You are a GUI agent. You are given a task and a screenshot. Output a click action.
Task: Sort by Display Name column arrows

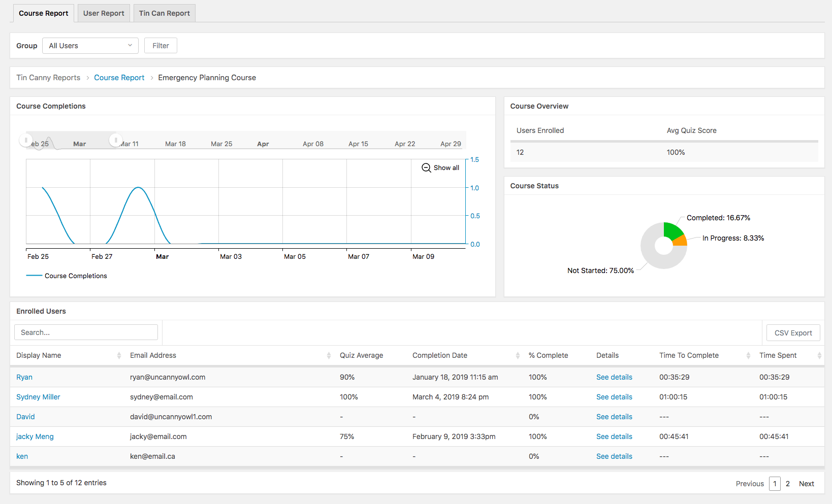tap(119, 355)
